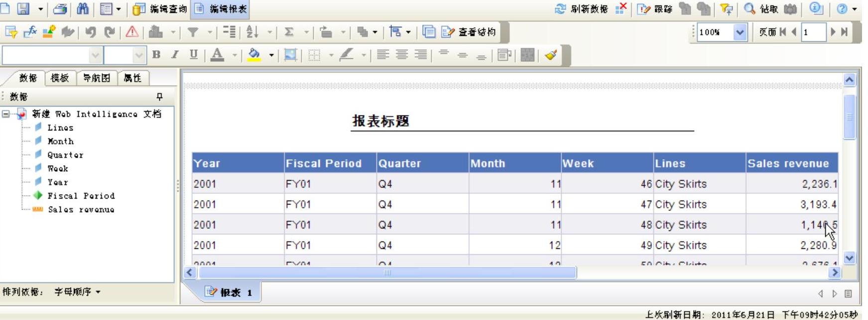Select the 报表 1 report tab
The height and width of the screenshot is (320, 868).
point(230,292)
